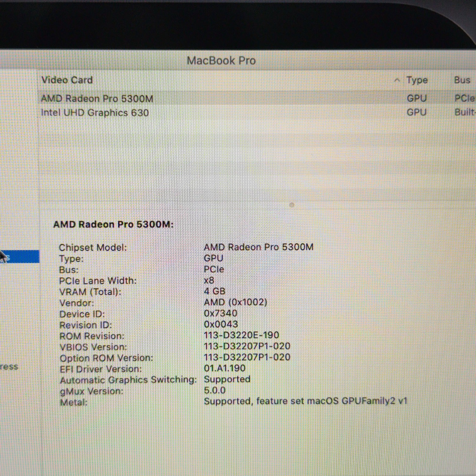
Task: Click the Chipset Model value text
Action: [258, 247]
